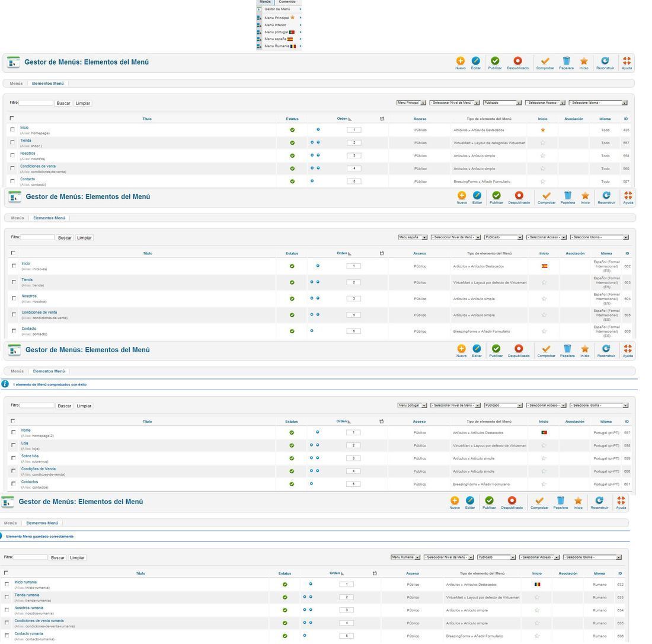Tick the checkbox for the homepage alias row
The width and height of the screenshot is (652, 644).
[x=12, y=130]
